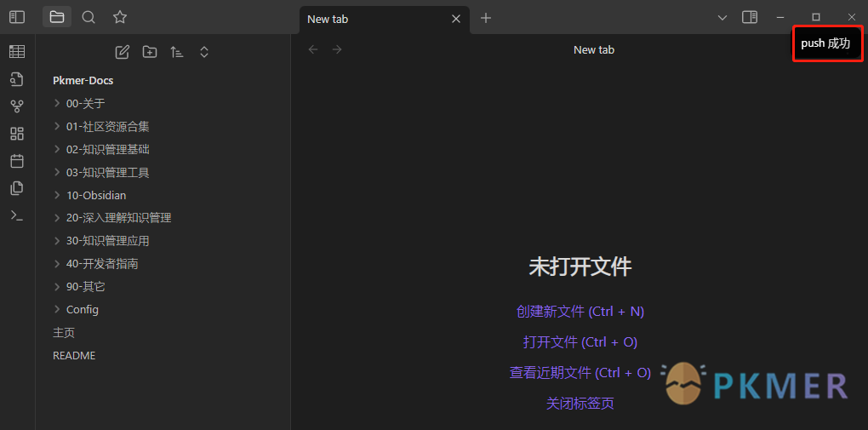The image size is (868, 430).
Task: Open the command palette terminal icon
Action: [17, 215]
